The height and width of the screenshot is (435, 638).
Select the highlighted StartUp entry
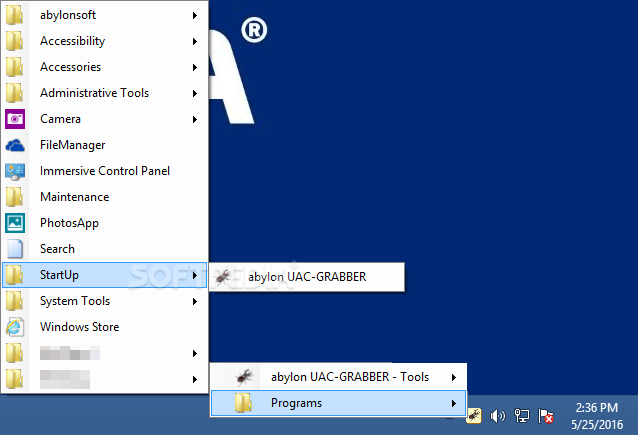105,275
